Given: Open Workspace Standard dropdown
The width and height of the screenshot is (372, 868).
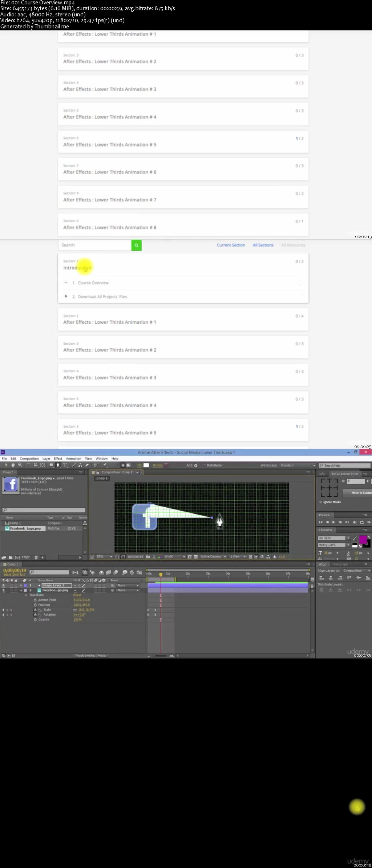Looking at the screenshot, I should [298, 465].
